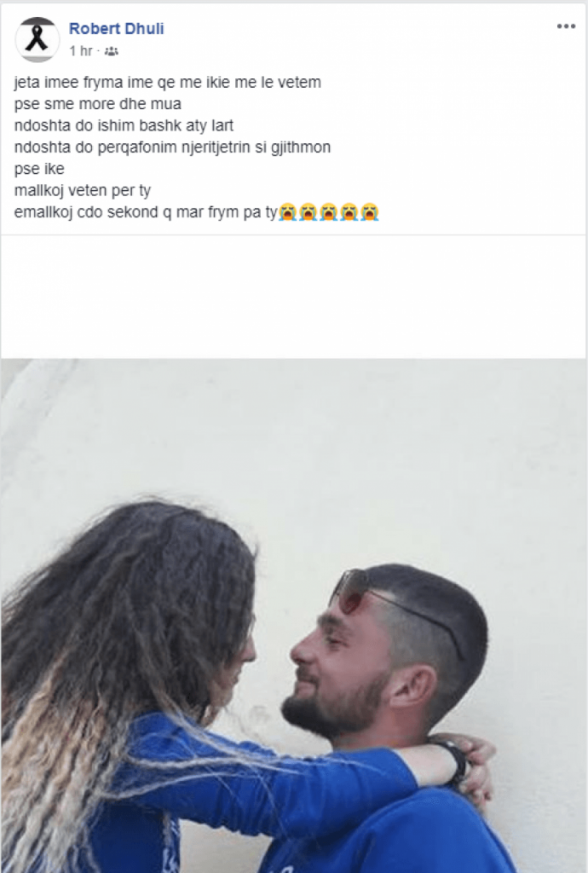Screen dimensions: 588x873
Task: Open the couple photo attached to post
Action: tap(294, 616)
